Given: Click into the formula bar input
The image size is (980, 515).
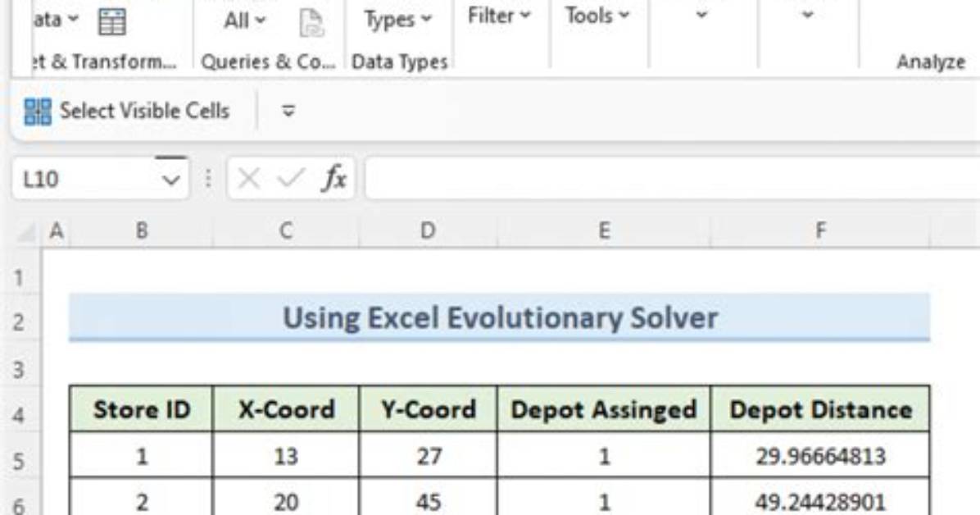Looking at the screenshot, I should 672,180.
